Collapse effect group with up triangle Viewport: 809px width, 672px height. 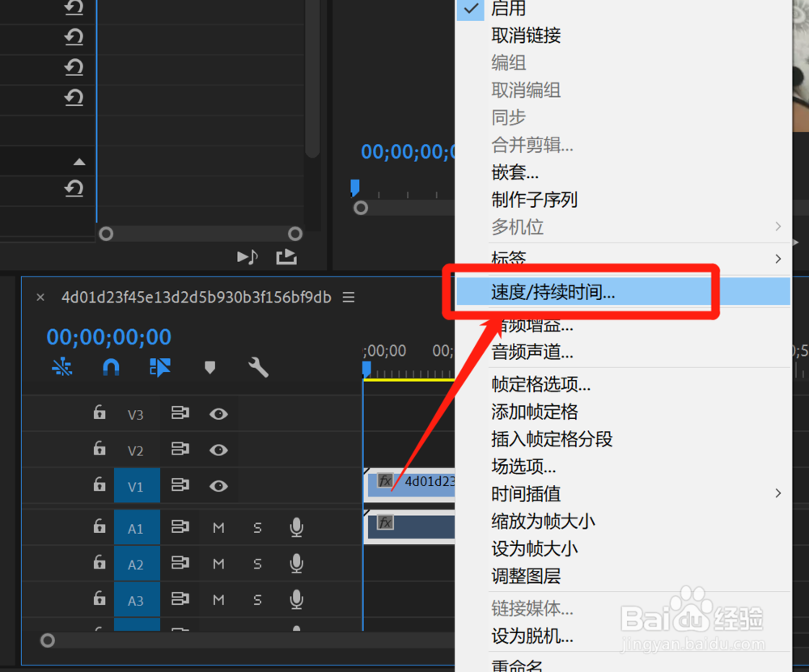pos(79,162)
